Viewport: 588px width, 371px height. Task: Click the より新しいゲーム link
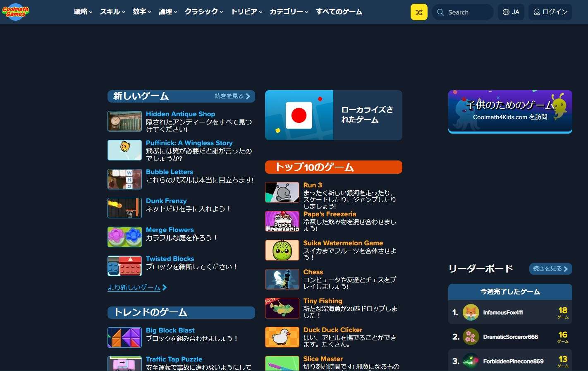point(137,287)
